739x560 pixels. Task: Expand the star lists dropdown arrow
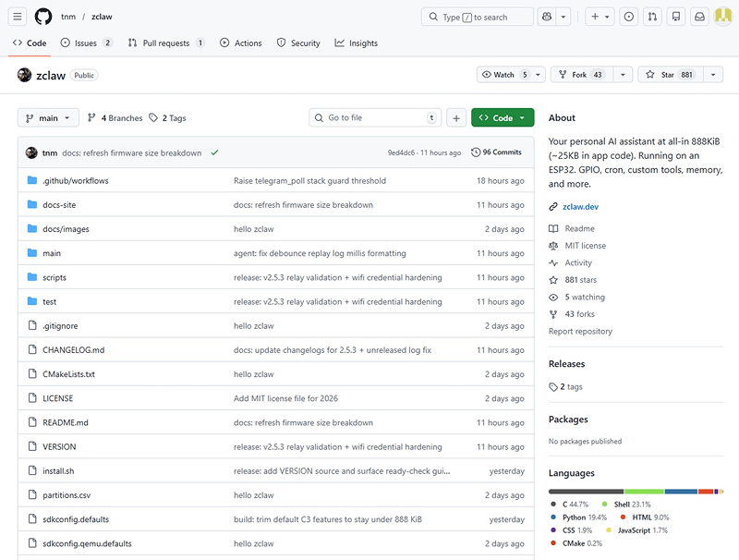click(713, 75)
